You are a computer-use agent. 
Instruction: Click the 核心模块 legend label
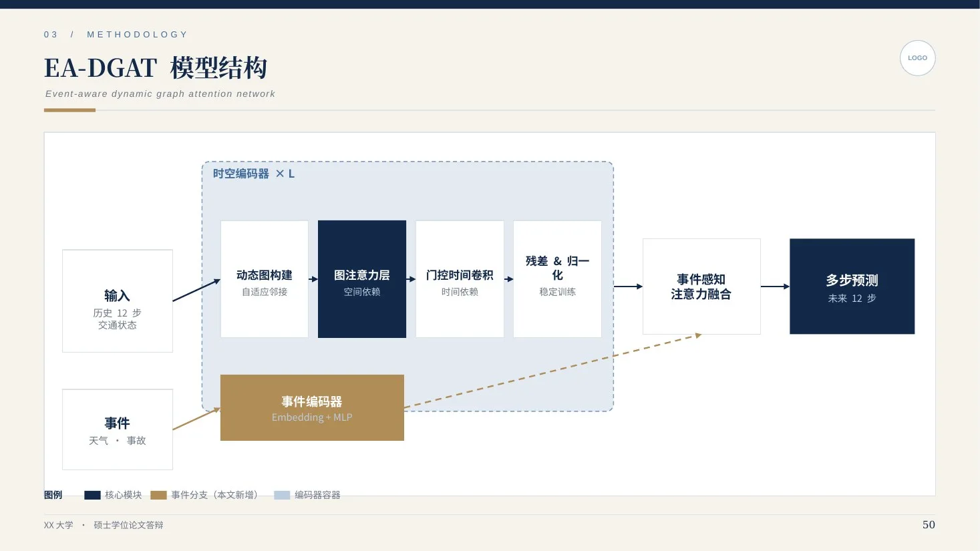click(x=123, y=495)
